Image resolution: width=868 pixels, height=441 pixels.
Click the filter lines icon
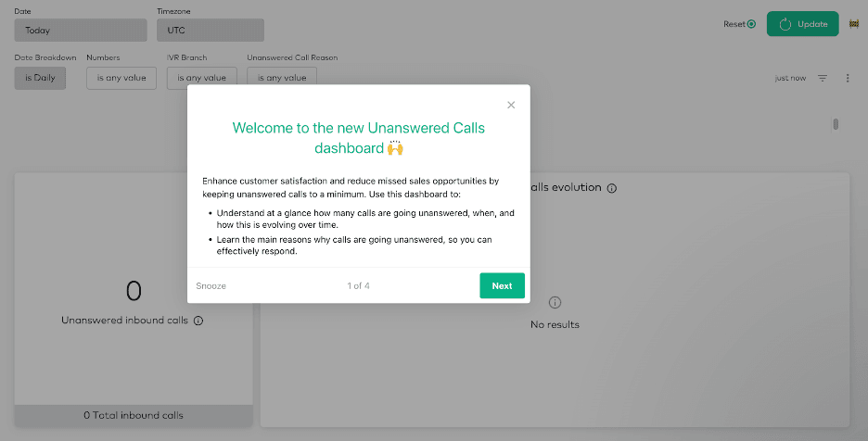(x=823, y=78)
